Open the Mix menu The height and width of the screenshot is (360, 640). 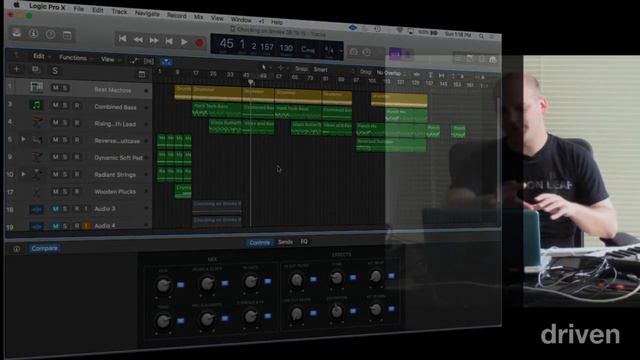(198, 16)
